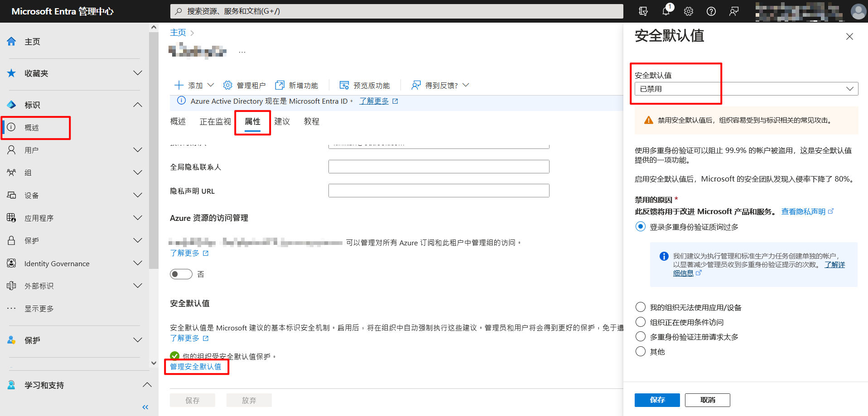The height and width of the screenshot is (416, 868).
Task: Toggle Azure resource access management switch
Action: point(181,274)
